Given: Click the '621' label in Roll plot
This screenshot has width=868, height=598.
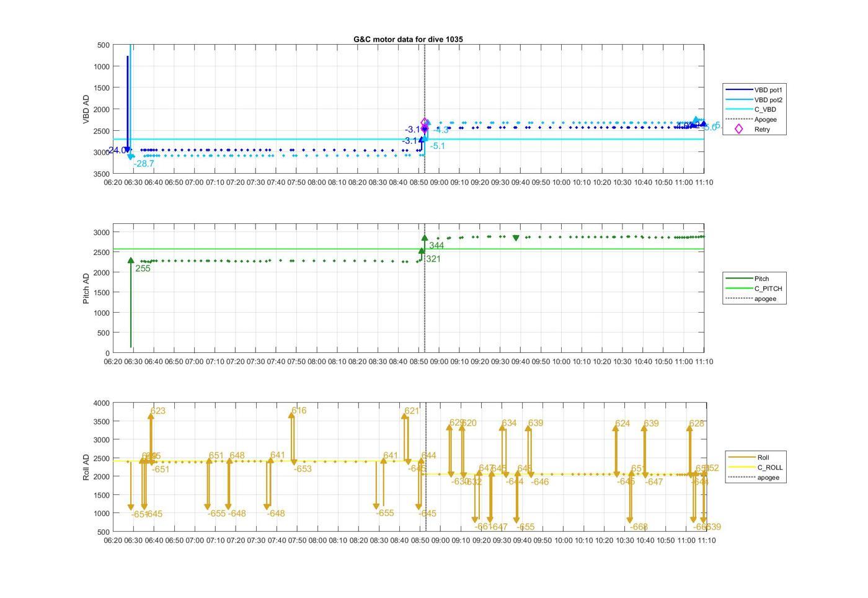Looking at the screenshot, I should pyautogui.click(x=412, y=411).
